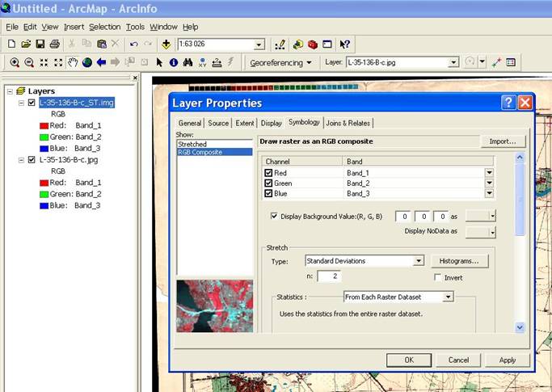Open the Find binoculars tool

pyautogui.click(x=188, y=62)
